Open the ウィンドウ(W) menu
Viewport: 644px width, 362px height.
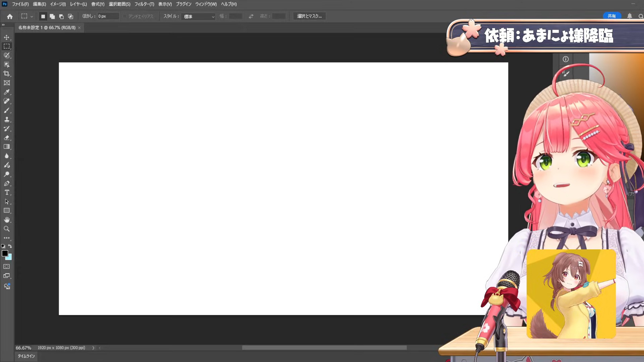(x=206, y=4)
